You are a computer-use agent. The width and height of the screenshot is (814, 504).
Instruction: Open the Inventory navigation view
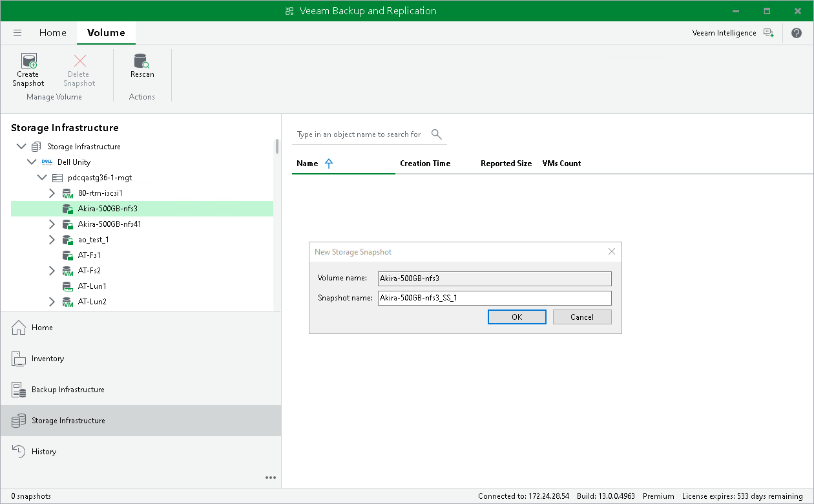[141, 359]
